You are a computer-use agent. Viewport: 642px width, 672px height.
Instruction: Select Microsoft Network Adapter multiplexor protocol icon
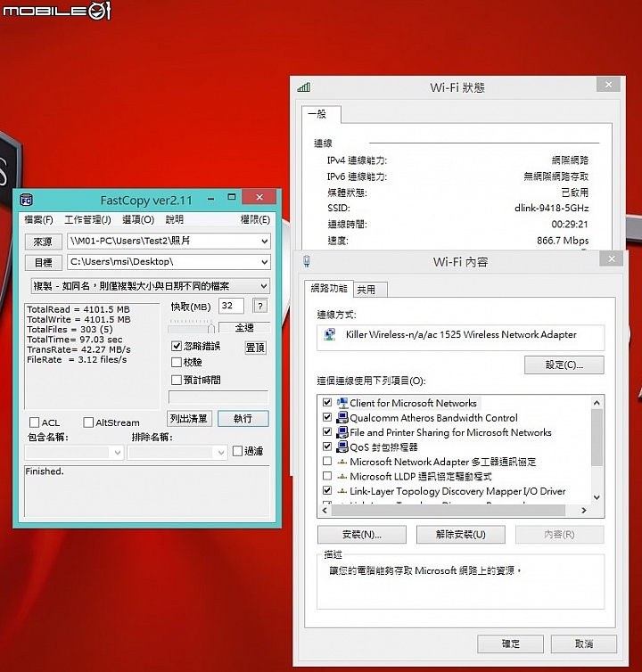[342, 462]
